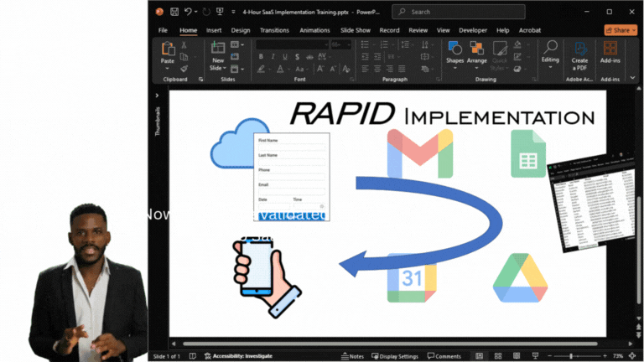Viewport: 644px width, 362px height.
Task: Switch to the Animations tab
Action: tap(314, 30)
